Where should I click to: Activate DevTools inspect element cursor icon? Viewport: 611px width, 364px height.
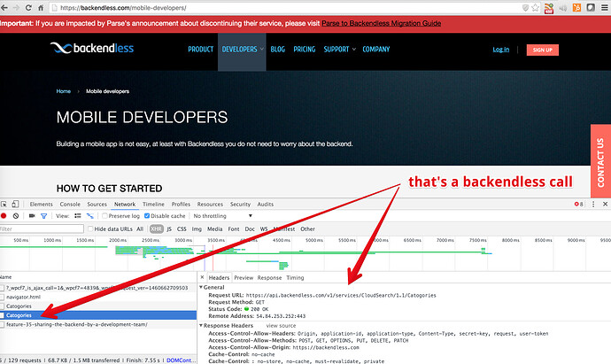click(4, 205)
